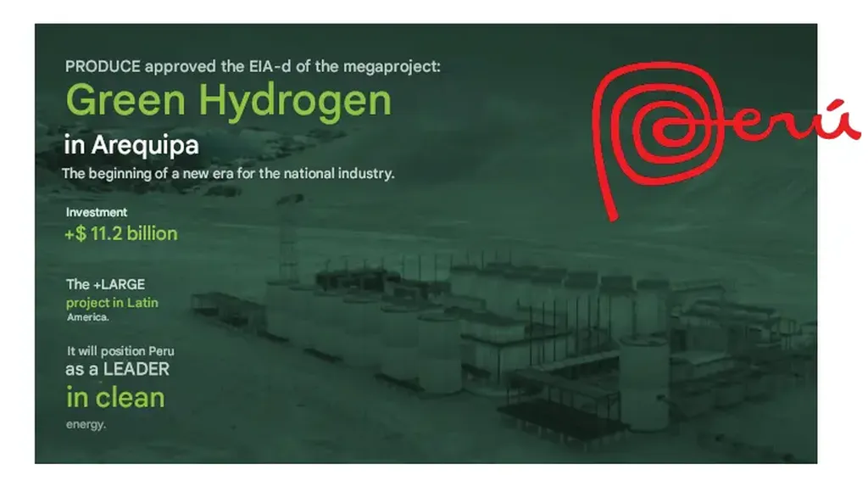
Task: Select the 'in Arequipa' subtitle text
Action: pos(131,146)
